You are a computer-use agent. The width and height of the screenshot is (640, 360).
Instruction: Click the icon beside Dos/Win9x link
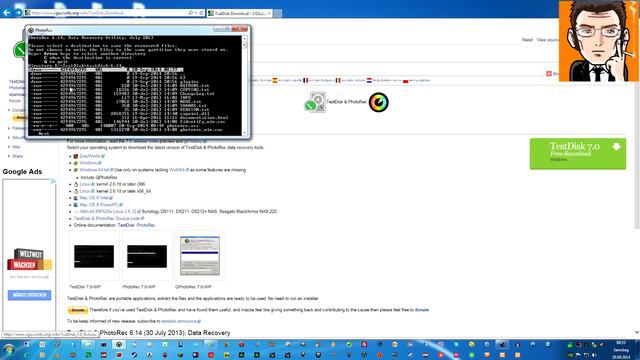tap(76, 156)
